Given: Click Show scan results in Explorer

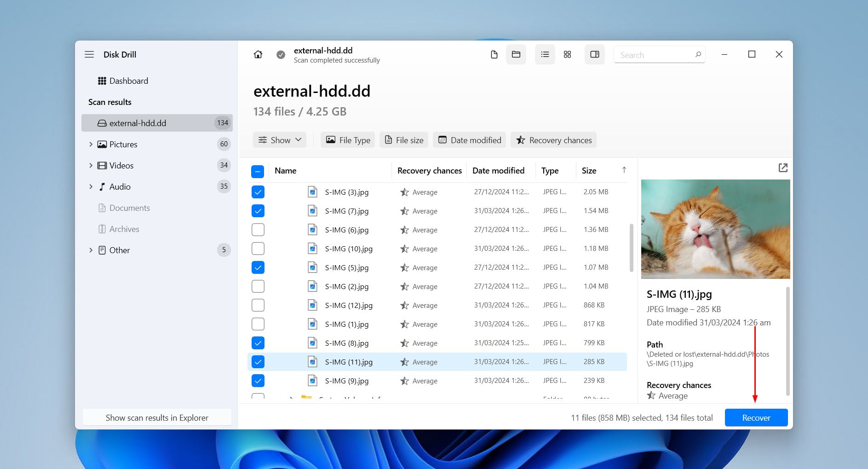Looking at the screenshot, I should point(157,417).
